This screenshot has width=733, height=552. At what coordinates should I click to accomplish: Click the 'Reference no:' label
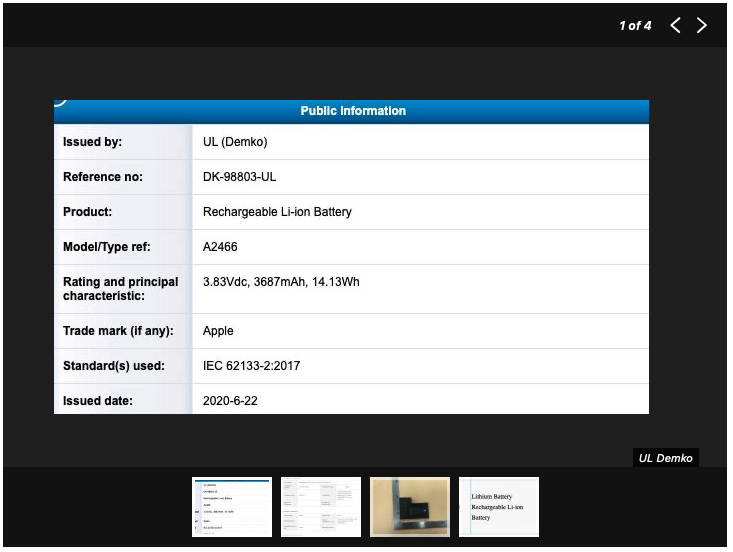[103, 177]
